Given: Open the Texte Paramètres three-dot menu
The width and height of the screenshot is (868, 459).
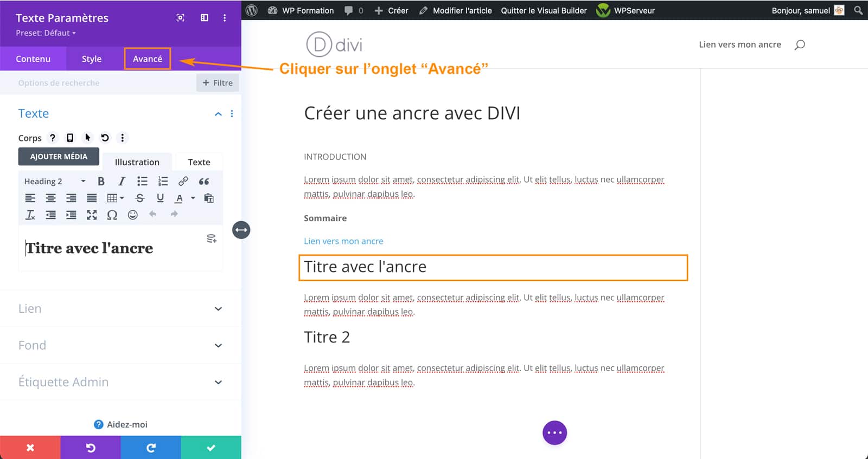Looking at the screenshot, I should coord(225,18).
